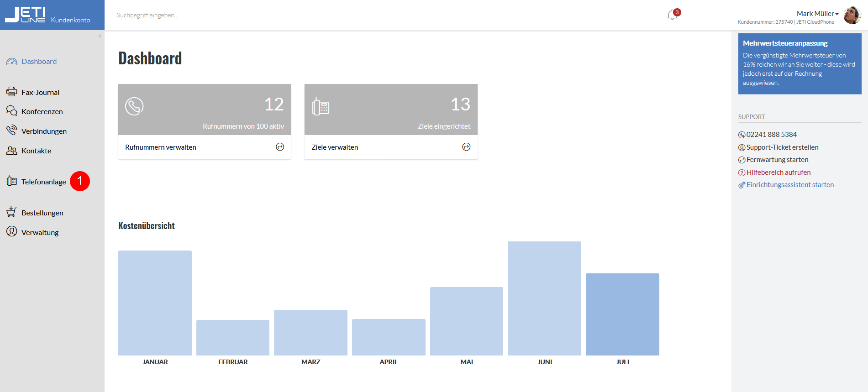Screen dimensions: 868x392
Task: Open the Verwaltung menu item
Action: pyautogui.click(x=40, y=232)
